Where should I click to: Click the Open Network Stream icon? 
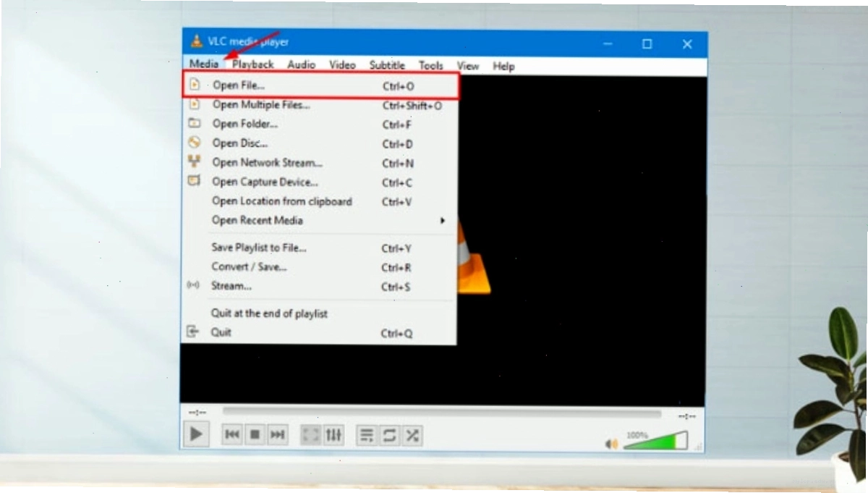coord(194,162)
